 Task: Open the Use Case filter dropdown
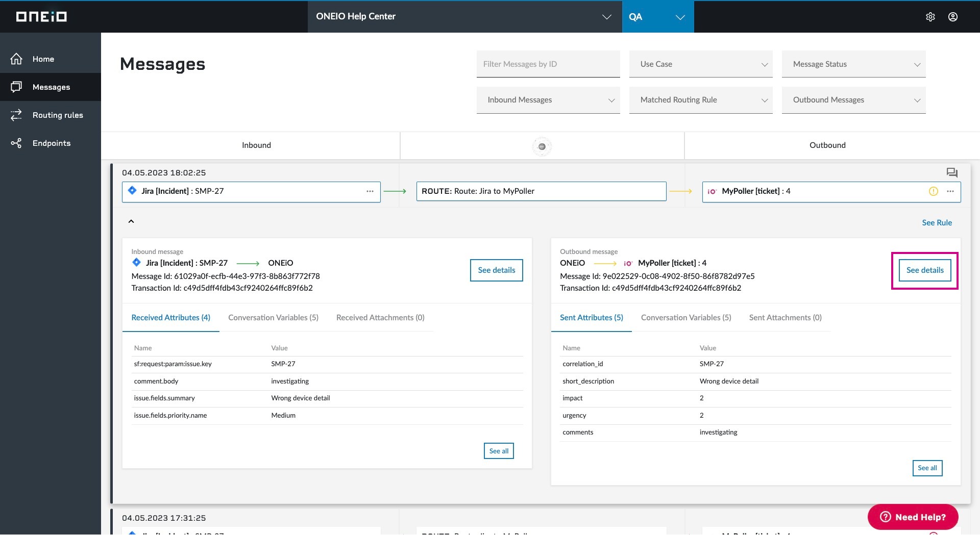701,64
